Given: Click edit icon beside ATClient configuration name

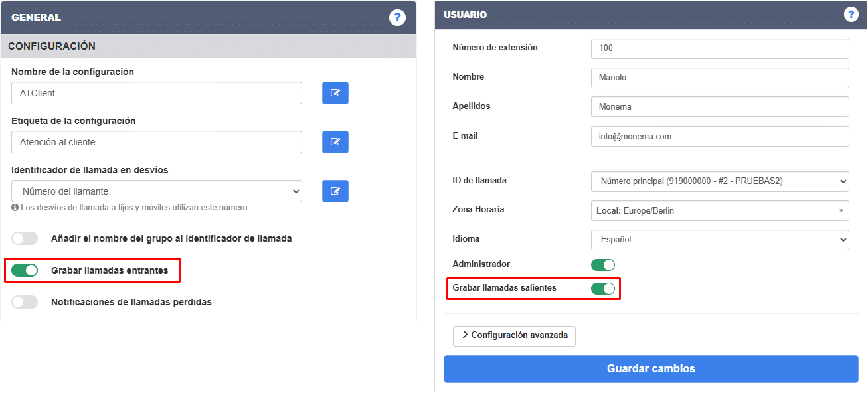Looking at the screenshot, I should 335,93.
